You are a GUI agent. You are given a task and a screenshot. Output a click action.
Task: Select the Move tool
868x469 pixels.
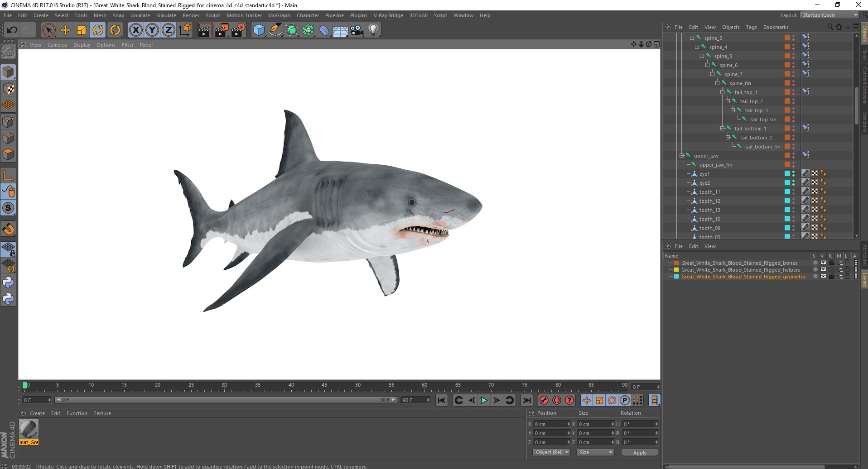(65, 30)
